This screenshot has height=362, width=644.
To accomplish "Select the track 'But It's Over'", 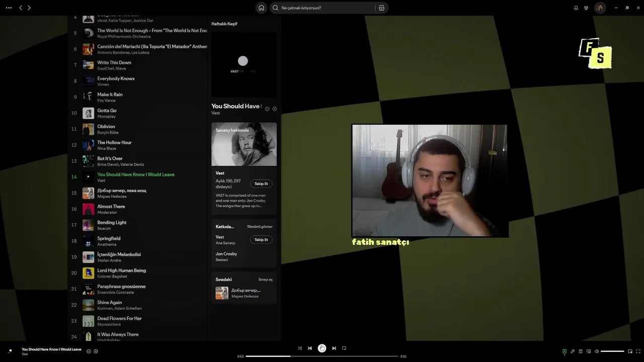I will pos(110,158).
